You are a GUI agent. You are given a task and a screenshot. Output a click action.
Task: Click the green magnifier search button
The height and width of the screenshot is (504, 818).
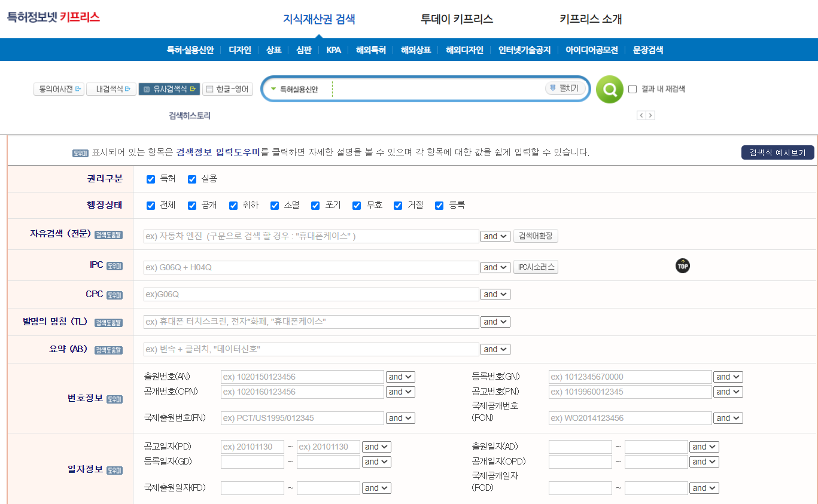[610, 90]
